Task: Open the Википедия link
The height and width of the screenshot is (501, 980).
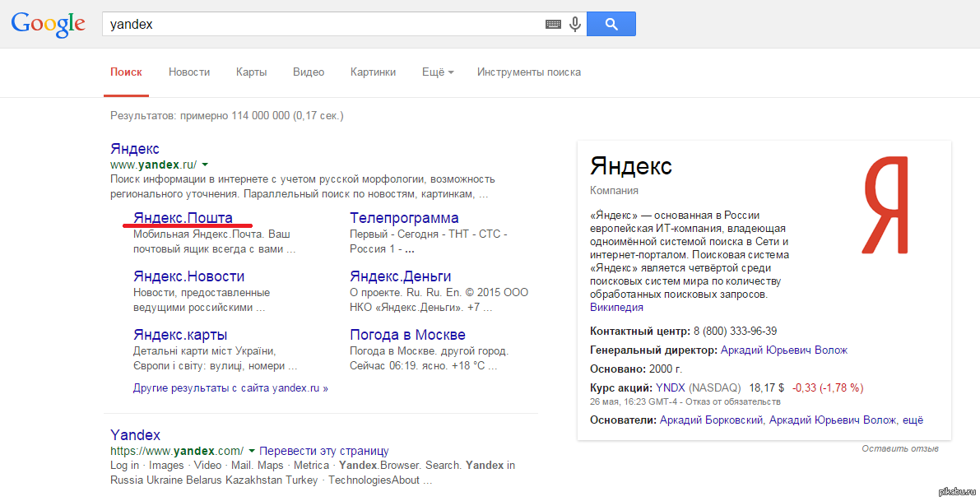Action: coord(616,307)
